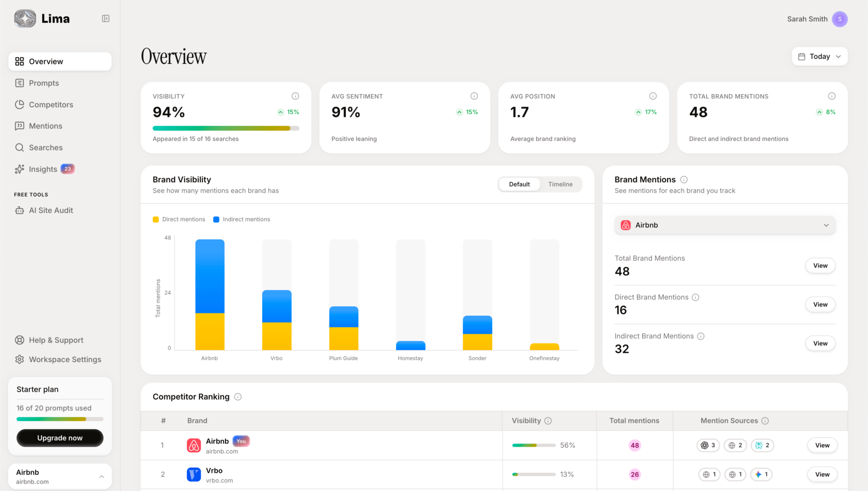This screenshot has height=491, width=868.
Task: Open the Today date range dropdown
Action: 820,56
